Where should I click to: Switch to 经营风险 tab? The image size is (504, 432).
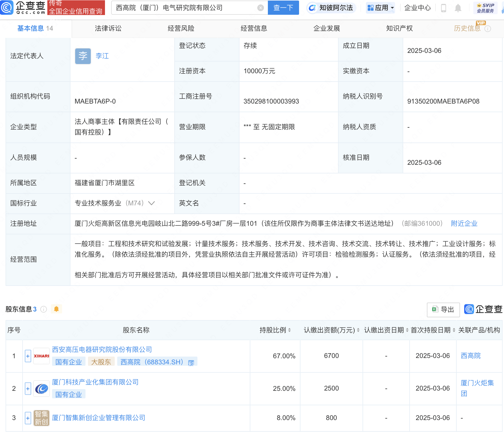coord(181,28)
